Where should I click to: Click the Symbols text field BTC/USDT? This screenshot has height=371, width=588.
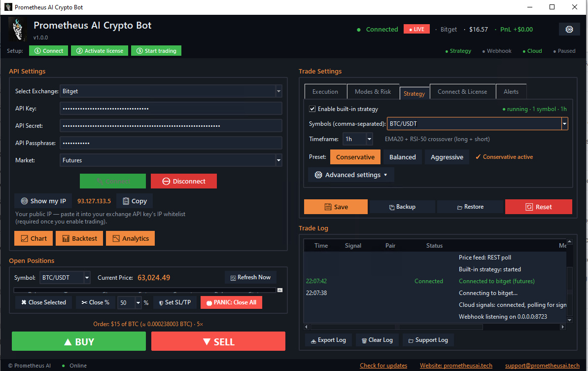pos(474,124)
